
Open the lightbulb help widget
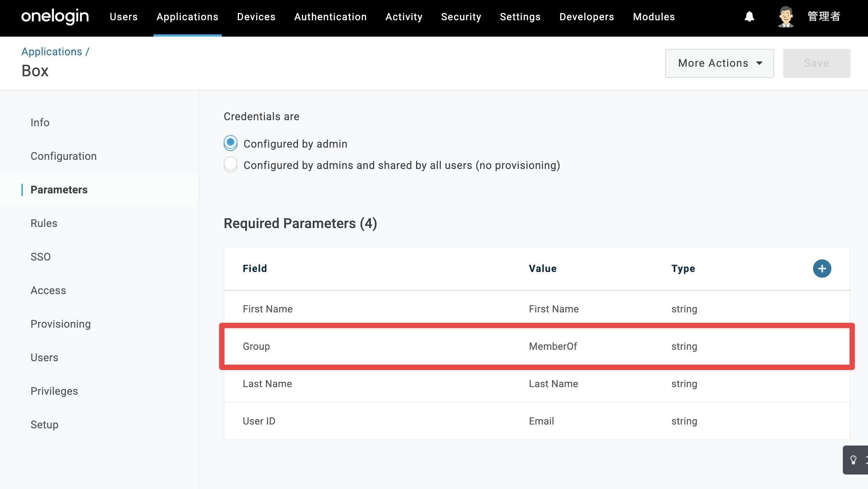854,460
